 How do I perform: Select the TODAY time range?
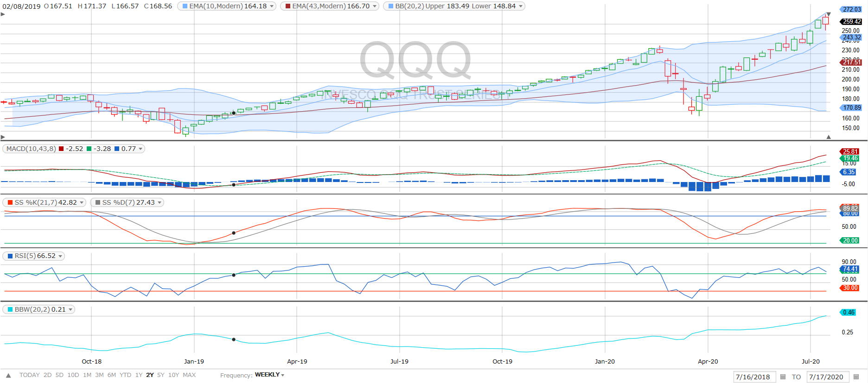click(x=29, y=375)
